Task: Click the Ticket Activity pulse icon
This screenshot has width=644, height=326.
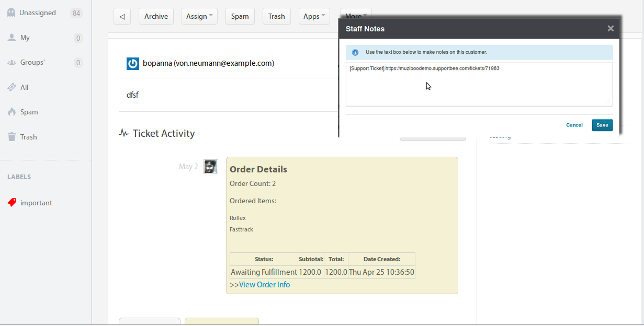Action: [124, 133]
